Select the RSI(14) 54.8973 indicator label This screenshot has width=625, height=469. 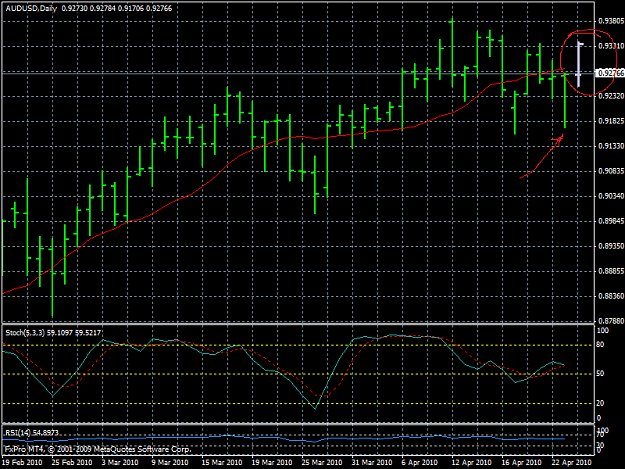[31, 433]
